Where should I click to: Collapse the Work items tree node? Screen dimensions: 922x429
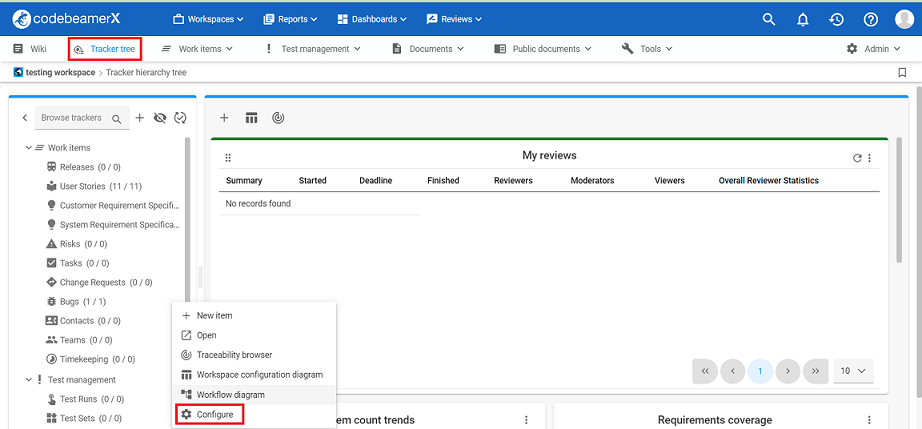coord(29,148)
